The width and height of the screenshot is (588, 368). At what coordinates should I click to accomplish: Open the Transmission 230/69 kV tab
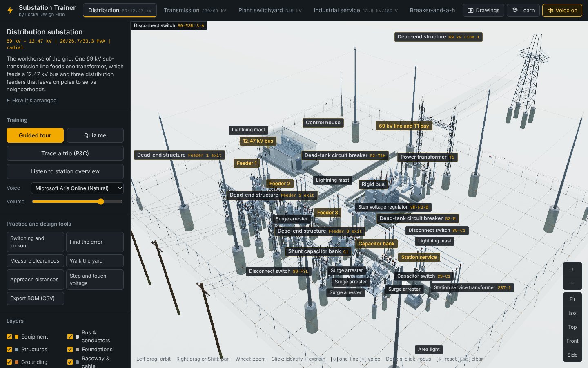[195, 11]
